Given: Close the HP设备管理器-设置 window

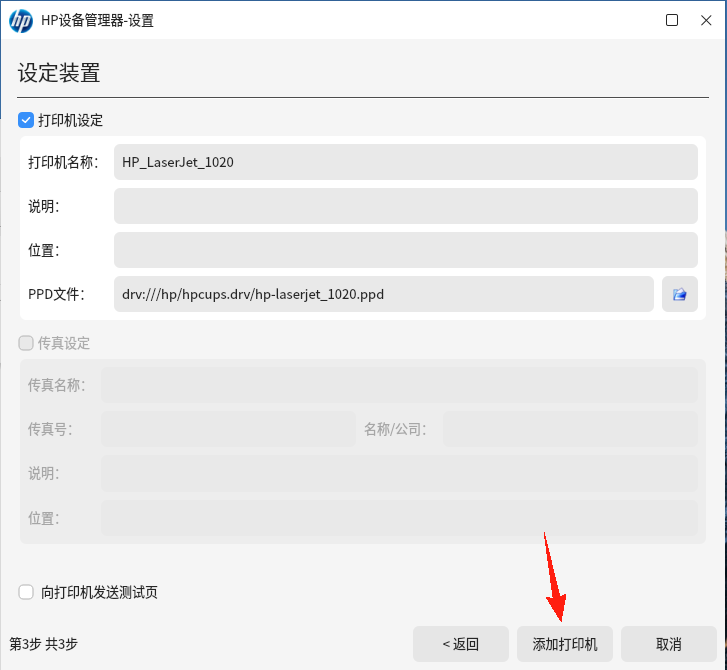Looking at the screenshot, I should [x=706, y=20].
